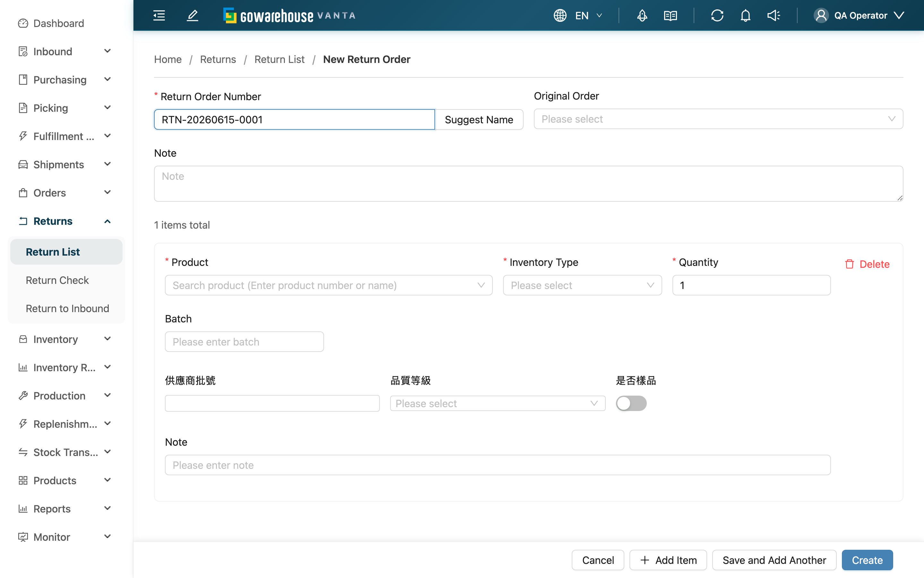Click the Create button
Image resolution: width=924 pixels, height=578 pixels.
[x=867, y=560]
